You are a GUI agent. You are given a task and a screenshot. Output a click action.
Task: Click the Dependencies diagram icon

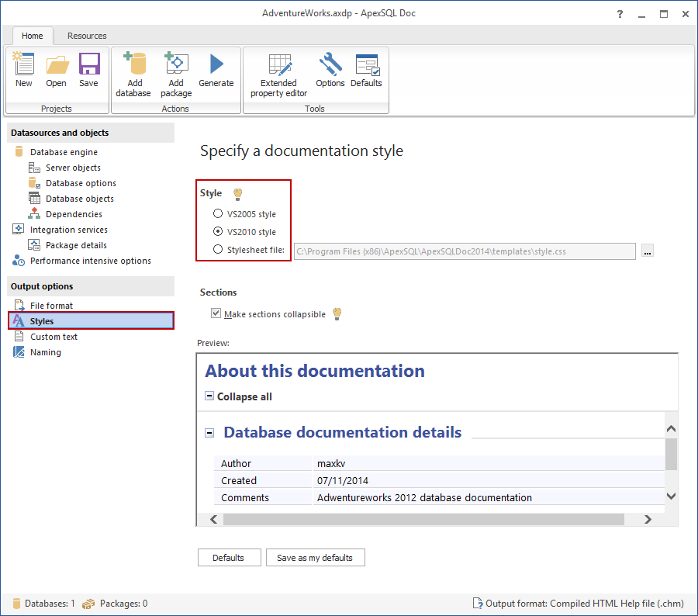coord(34,214)
